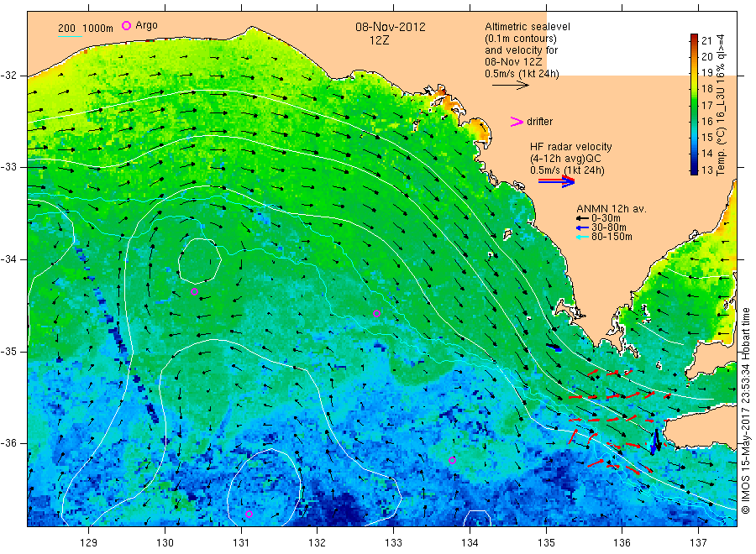Click the "Altimetric sealevel" heading text

click(528, 27)
